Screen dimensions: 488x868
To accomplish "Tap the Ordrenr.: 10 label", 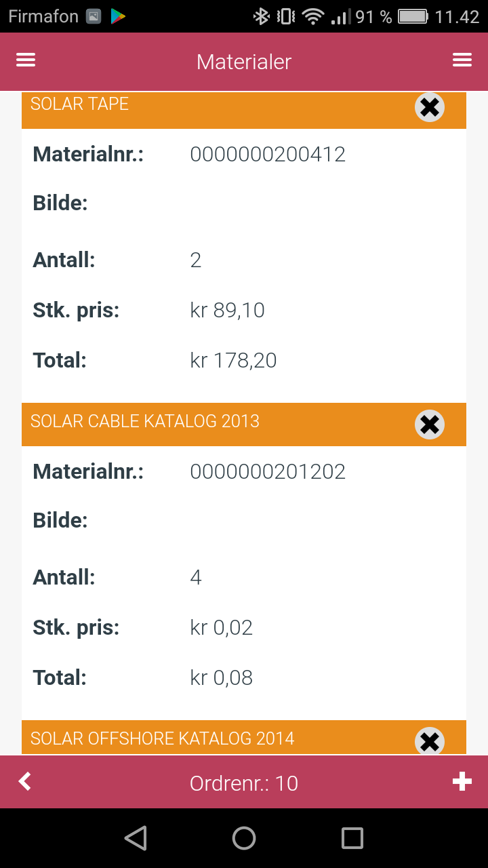I will (244, 783).
